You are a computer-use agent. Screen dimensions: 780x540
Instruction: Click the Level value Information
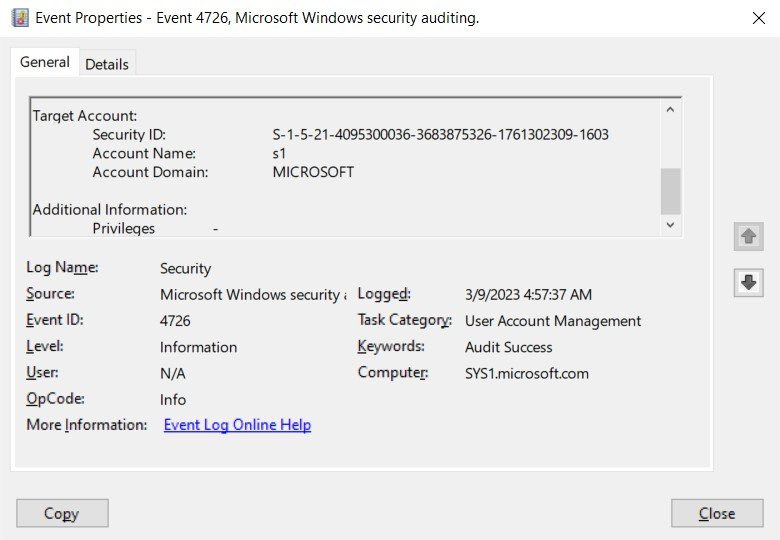(198, 347)
